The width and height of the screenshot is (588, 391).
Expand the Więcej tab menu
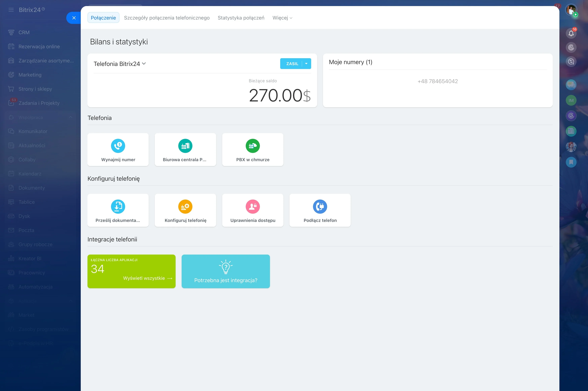pyautogui.click(x=282, y=18)
